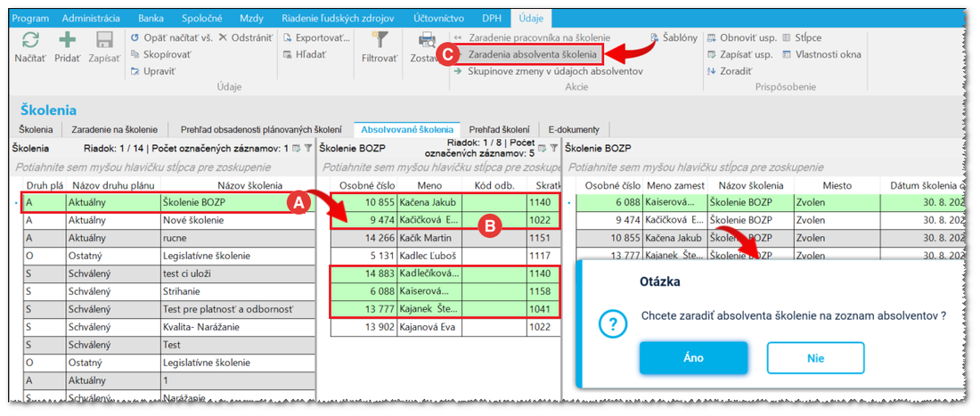Select the Školenie BOZP row in left grid

(x=168, y=203)
